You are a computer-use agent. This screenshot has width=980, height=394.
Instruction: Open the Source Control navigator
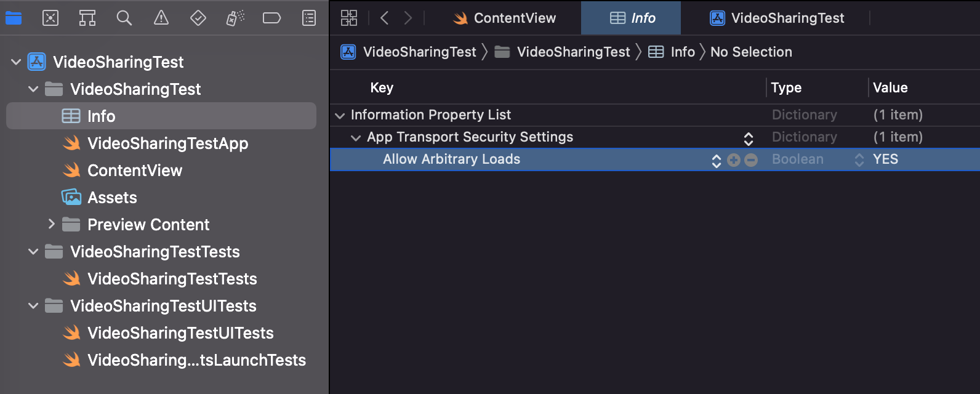(50, 18)
